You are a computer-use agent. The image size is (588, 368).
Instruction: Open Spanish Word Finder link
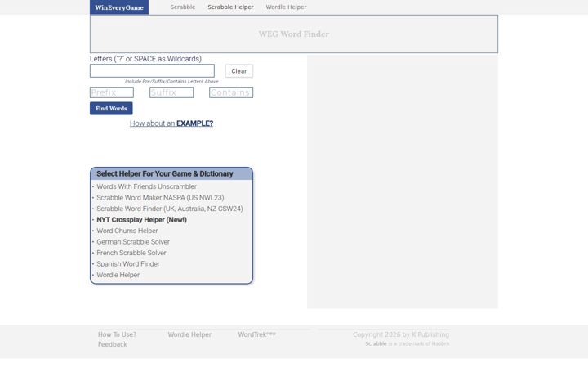(128, 264)
